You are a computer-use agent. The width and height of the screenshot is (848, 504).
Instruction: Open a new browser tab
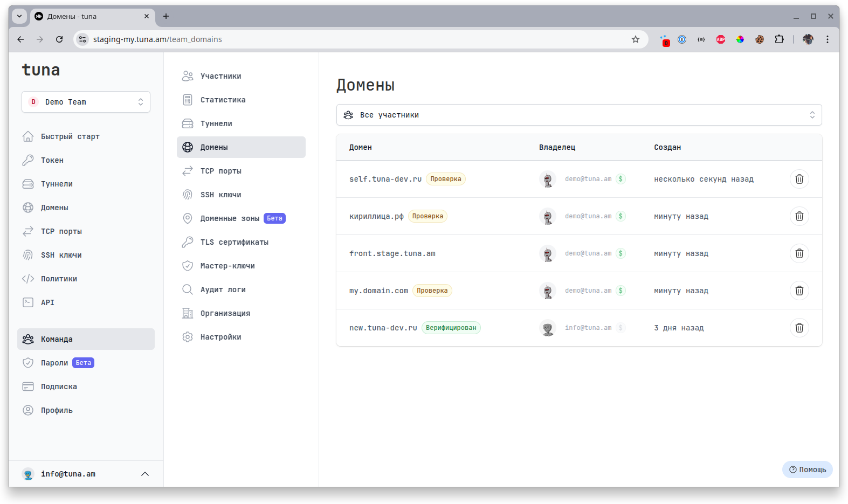(x=166, y=16)
